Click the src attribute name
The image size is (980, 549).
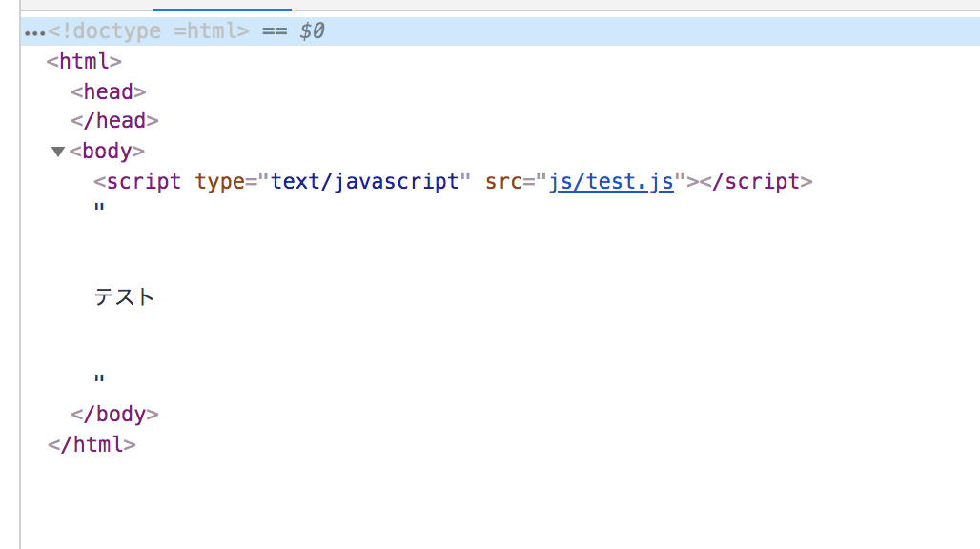coord(503,182)
